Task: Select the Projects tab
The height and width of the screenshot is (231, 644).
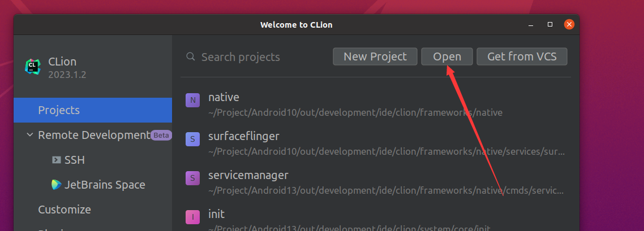Action: pos(93,110)
